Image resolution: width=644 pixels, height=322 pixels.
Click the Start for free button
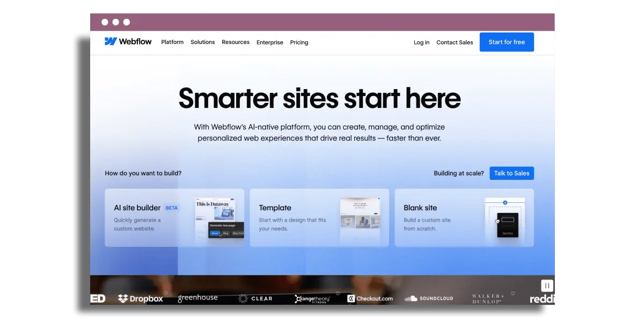point(507,42)
